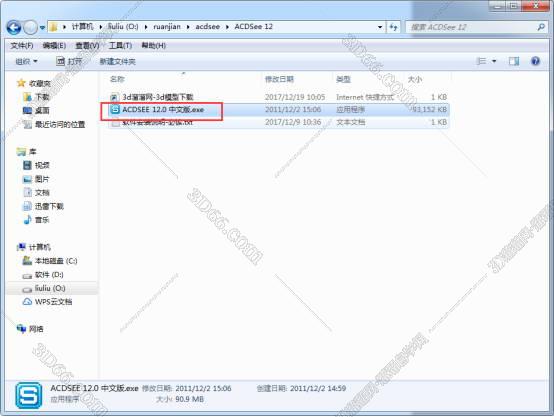Click the search magnifier icon
This screenshot has height=417, width=554.
[x=541, y=27]
